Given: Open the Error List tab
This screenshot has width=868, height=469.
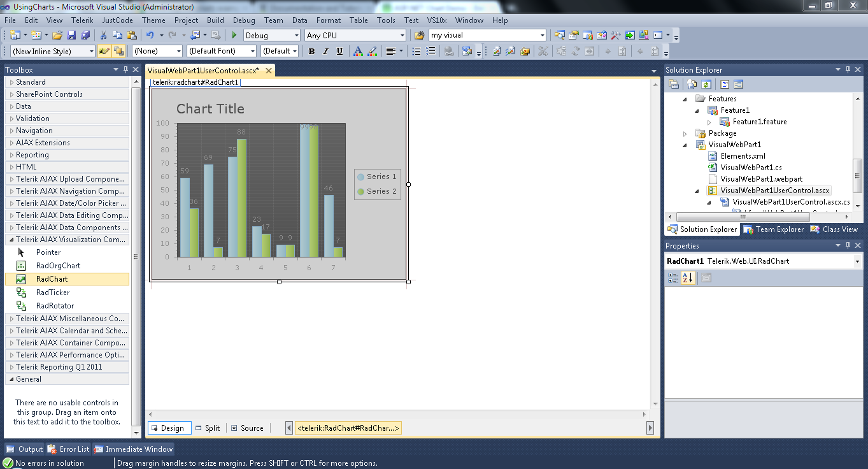Looking at the screenshot, I should pyautogui.click(x=69, y=449).
